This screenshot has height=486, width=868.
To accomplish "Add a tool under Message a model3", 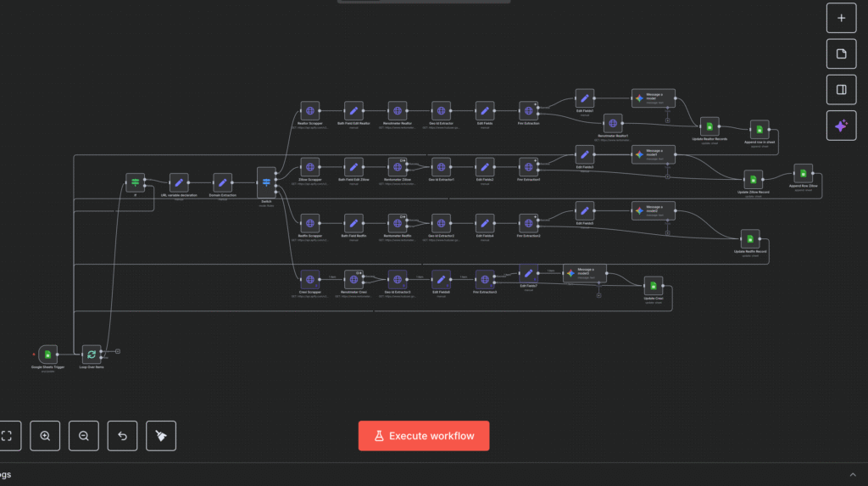I will [x=599, y=295].
